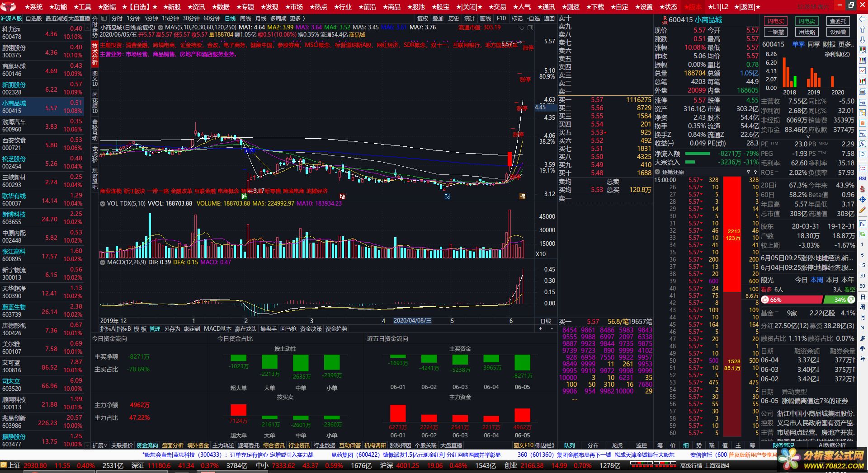Image resolution: width=868 pixels, height=473 pixels.
Task: Click the 用策略 button
Action: coord(807,32)
